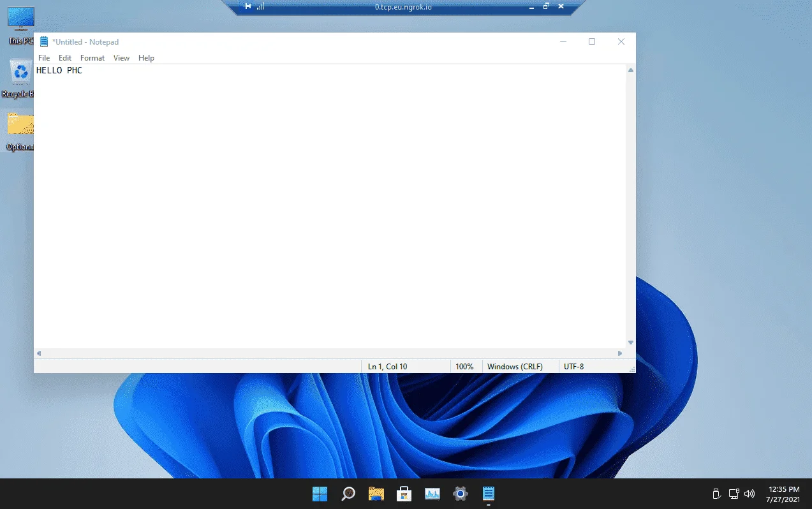This screenshot has height=509, width=812.
Task: Click the horizontal scrollbar left arrow
Action: pyautogui.click(x=39, y=353)
